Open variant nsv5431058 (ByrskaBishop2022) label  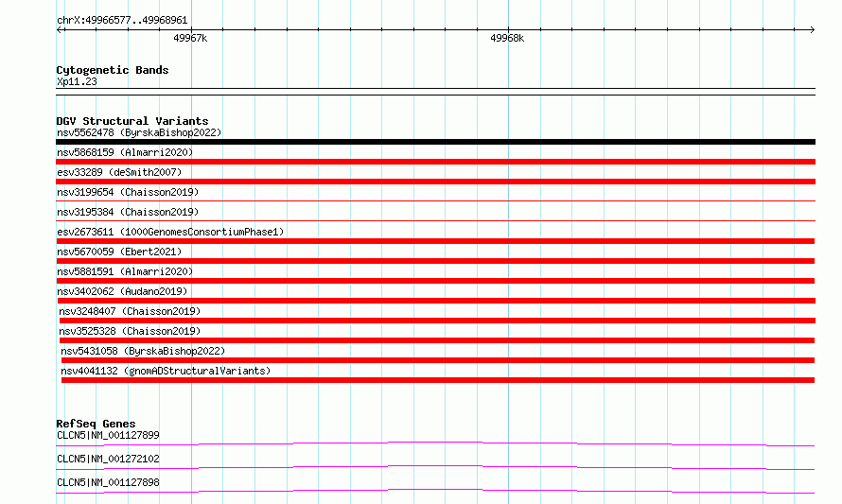tap(143, 351)
